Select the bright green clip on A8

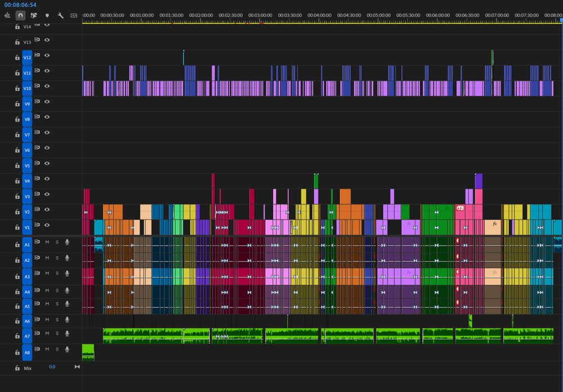click(88, 352)
